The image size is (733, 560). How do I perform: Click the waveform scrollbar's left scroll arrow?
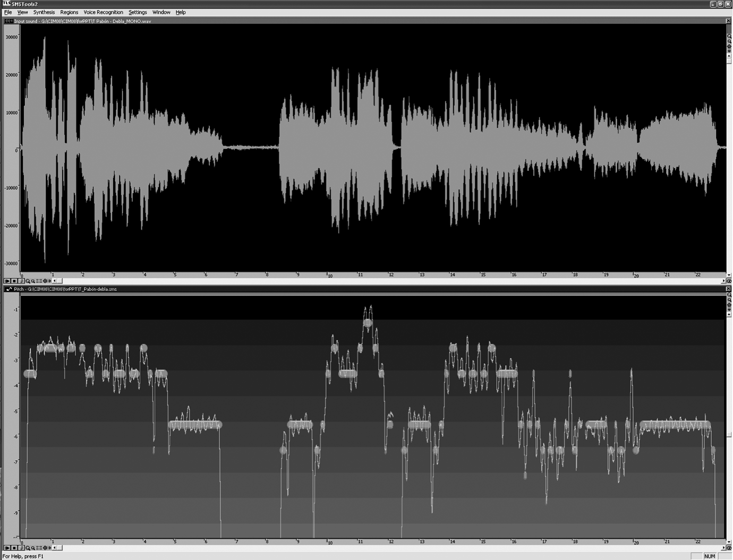[x=54, y=281]
